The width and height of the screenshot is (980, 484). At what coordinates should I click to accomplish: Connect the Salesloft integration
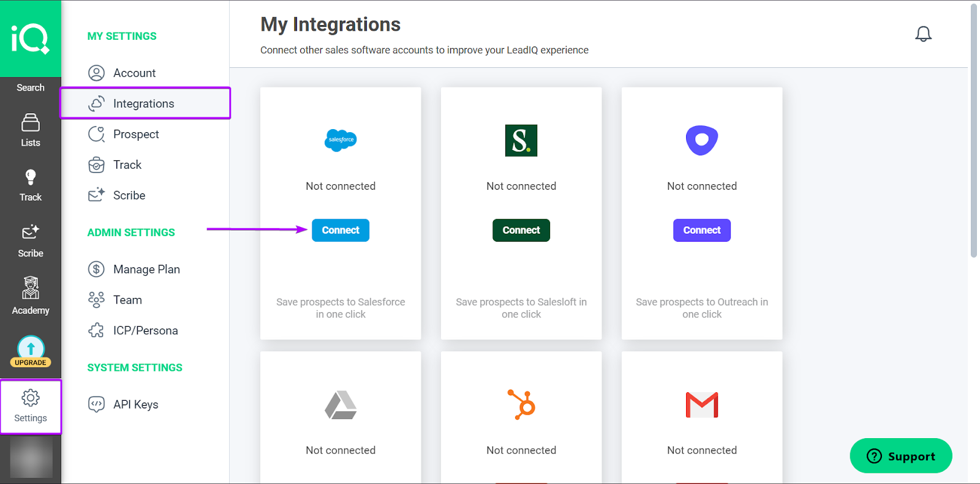click(x=521, y=230)
